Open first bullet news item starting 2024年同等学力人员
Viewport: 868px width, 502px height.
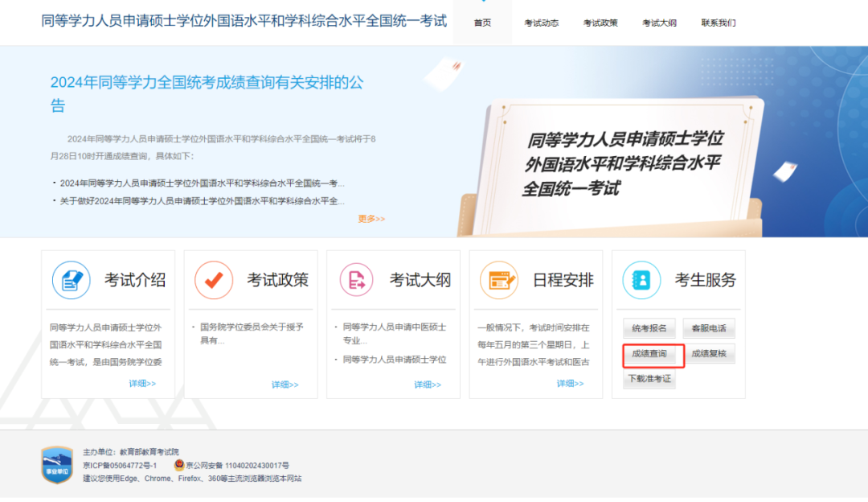pos(202,183)
